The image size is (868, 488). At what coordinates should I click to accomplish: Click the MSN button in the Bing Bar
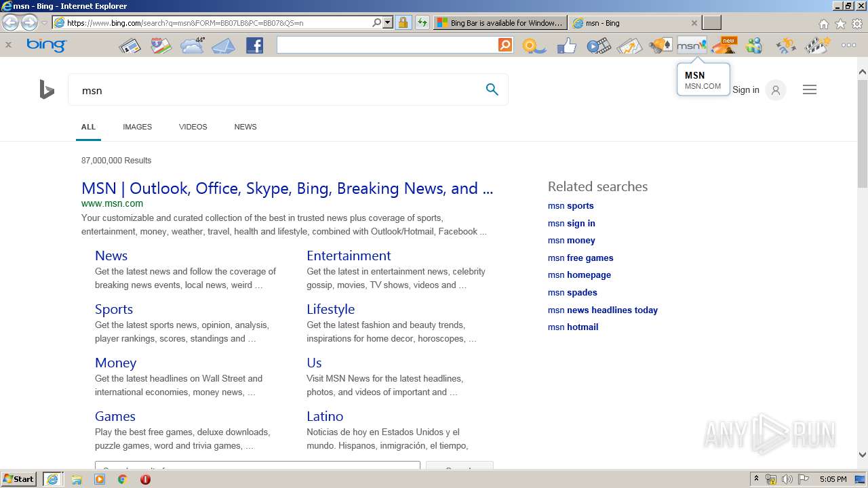692,45
